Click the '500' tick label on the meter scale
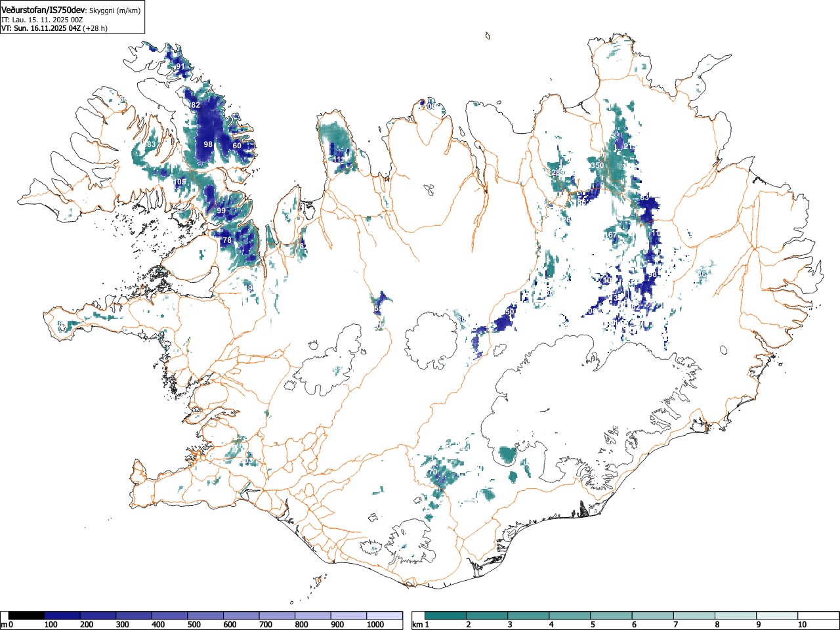This screenshot has width=840, height=630. pos(194,625)
